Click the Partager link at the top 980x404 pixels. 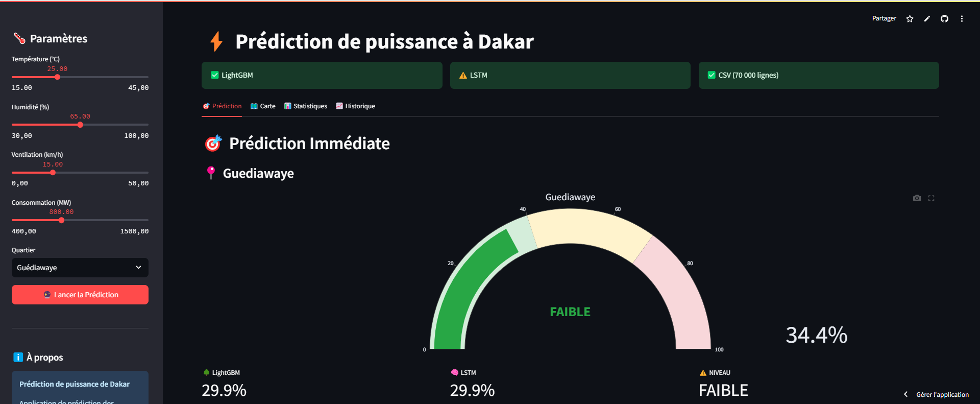884,18
